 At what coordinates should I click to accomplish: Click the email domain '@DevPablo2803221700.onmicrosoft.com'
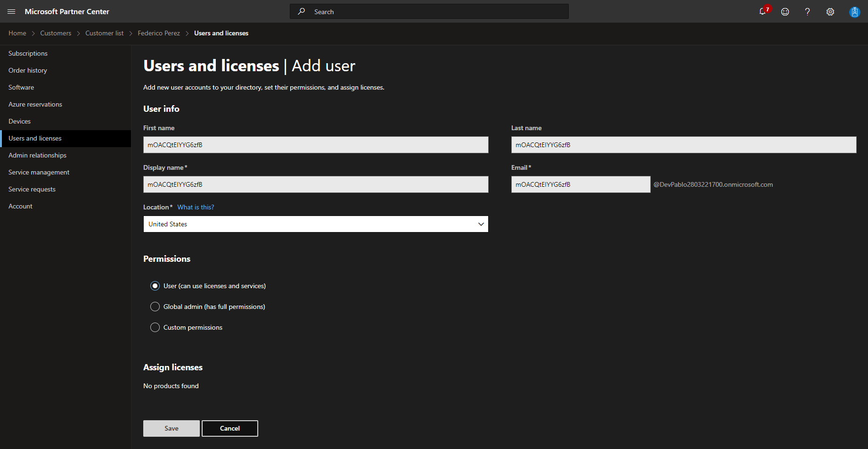713,184
